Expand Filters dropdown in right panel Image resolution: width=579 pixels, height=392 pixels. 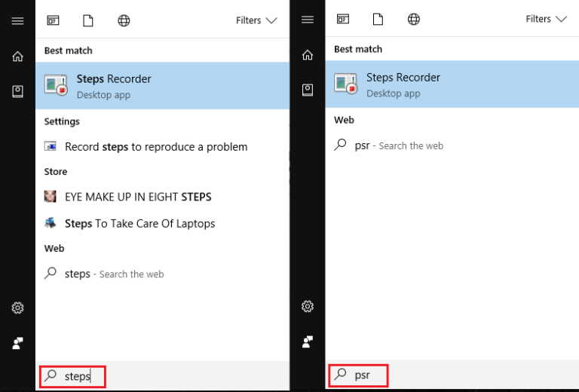546,19
